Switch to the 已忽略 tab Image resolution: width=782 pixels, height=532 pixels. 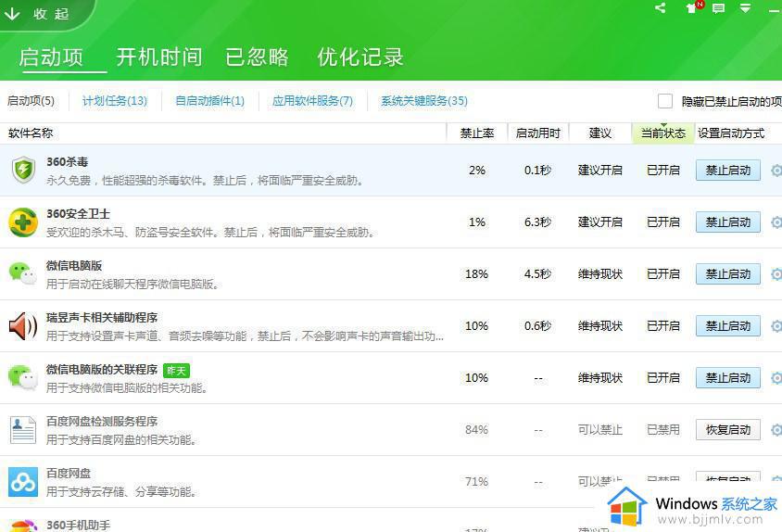[x=257, y=57]
